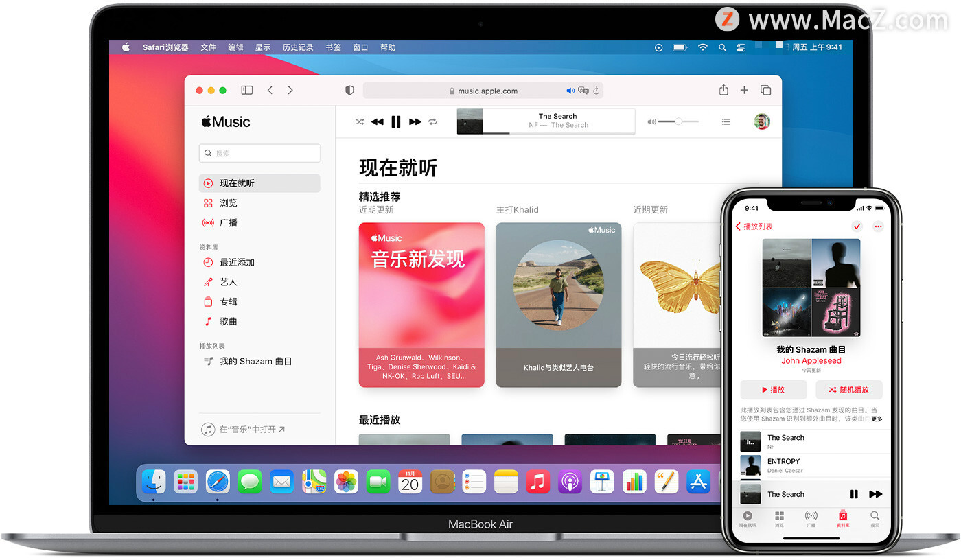Open the 书签 menu
The image size is (961, 560).
click(x=333, y=47)
